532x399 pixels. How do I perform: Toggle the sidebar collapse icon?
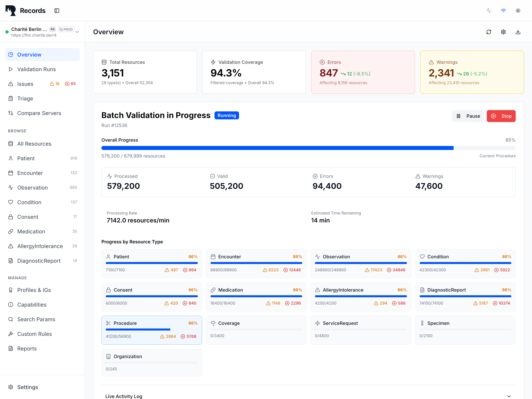(57, 11)
